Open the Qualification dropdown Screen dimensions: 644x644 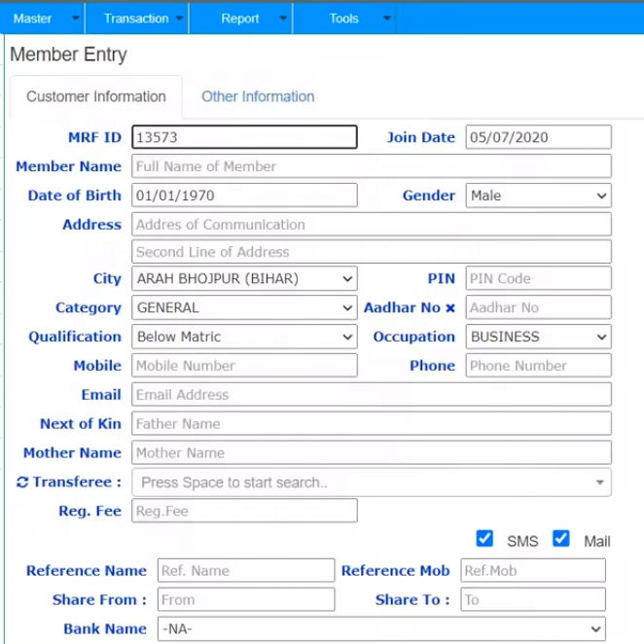[244, 337]
